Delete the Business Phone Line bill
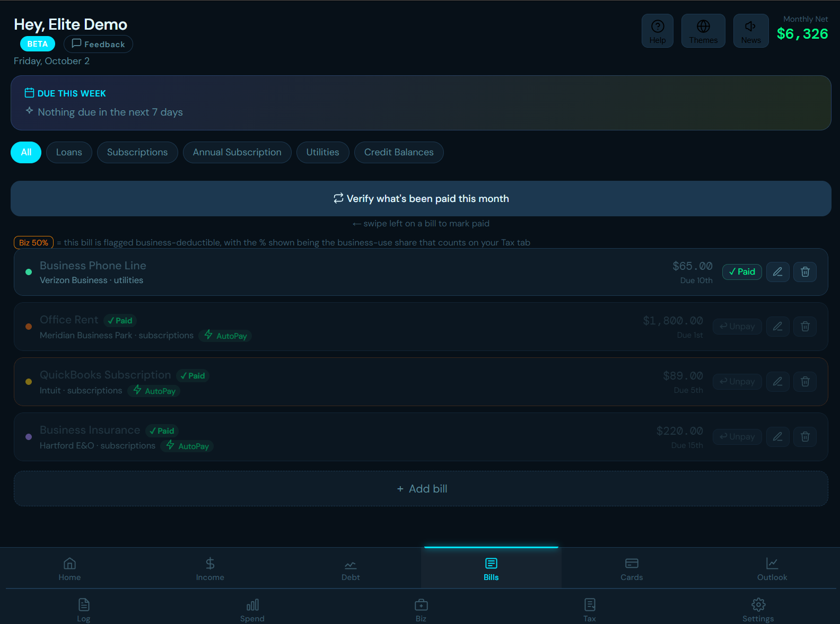Screen dimensions: 840x624 tap(805, 272)
